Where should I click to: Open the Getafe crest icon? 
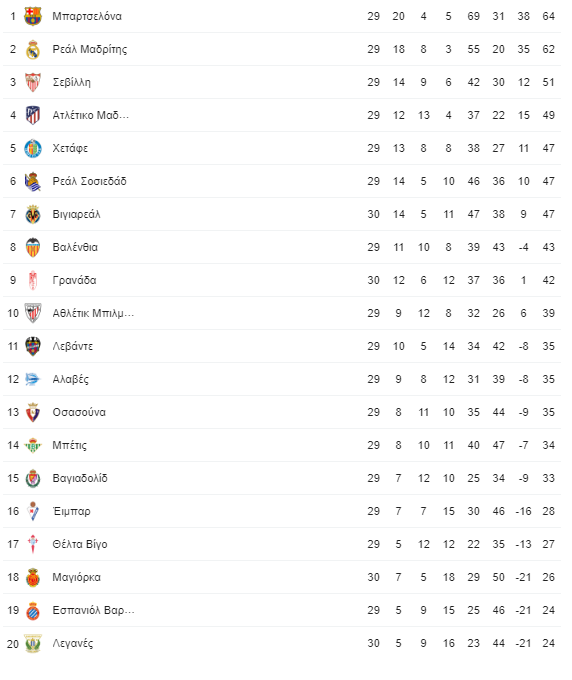coord(33,148)
